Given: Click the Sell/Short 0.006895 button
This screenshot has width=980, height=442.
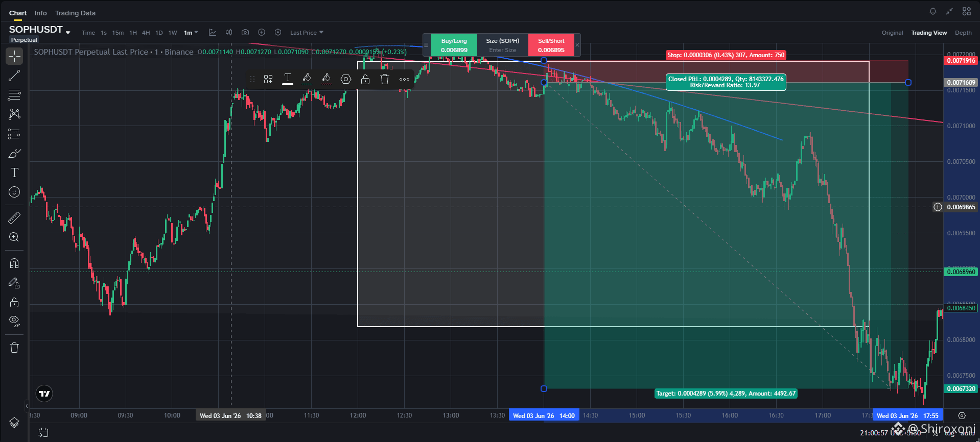Looking at the screenshot, I should click(551, 45).
